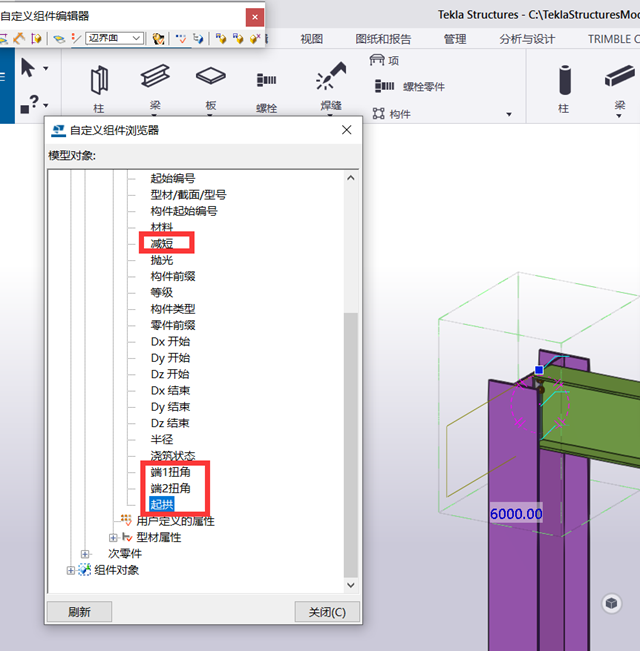Click the tree scrollbar down arrow
640x651 pixels.
click(x=351, y=585)
